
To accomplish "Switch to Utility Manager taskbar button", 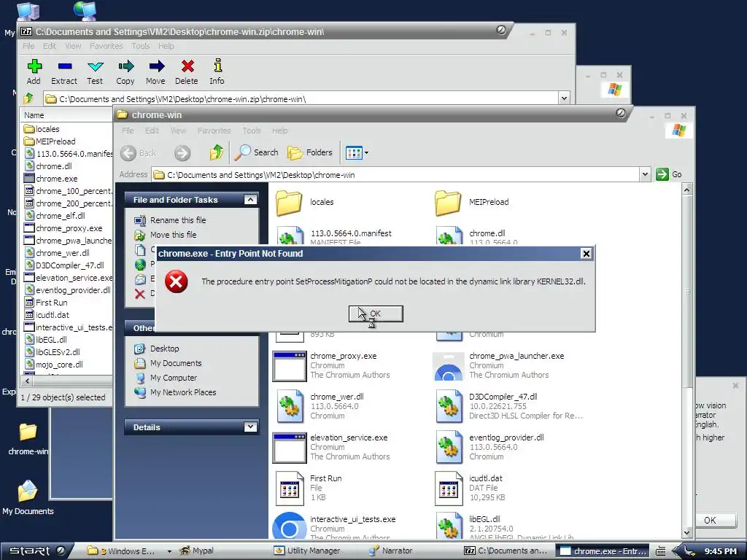I will pyautogui.click(x=307, y=551).
